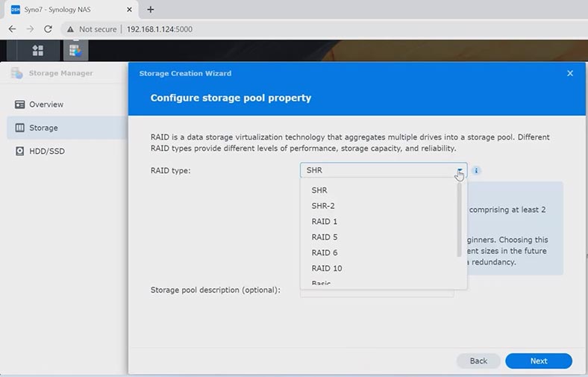Collapse the RAID type dropdown arrow
Viewport: 588px width, 377px height.
coord(460,170)
